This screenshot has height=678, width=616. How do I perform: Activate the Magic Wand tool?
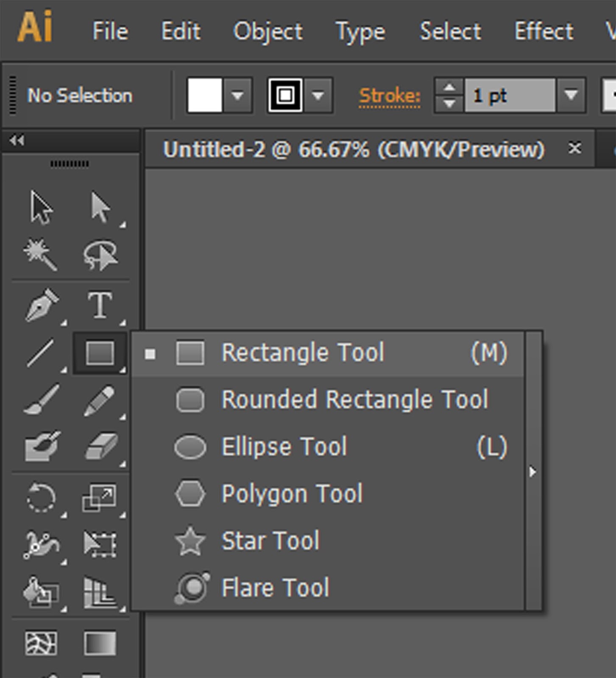point(40,255)
